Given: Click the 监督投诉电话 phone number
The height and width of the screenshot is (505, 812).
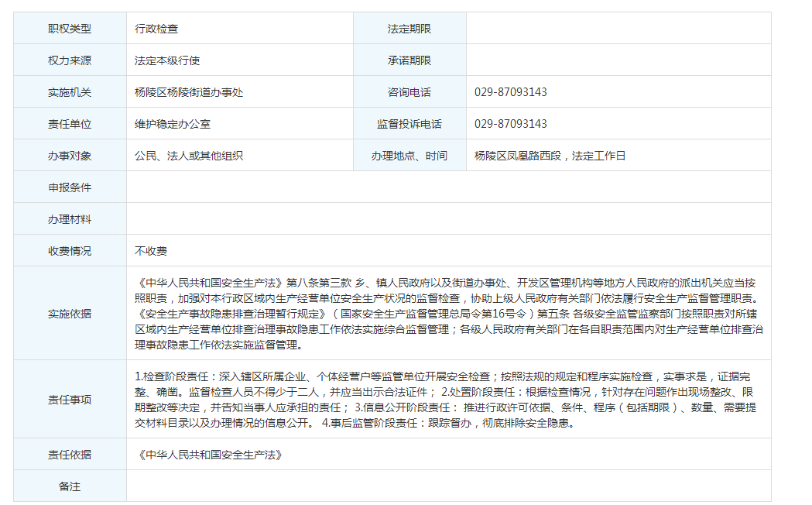Looking at the screenshot, I should coord(510,124).
